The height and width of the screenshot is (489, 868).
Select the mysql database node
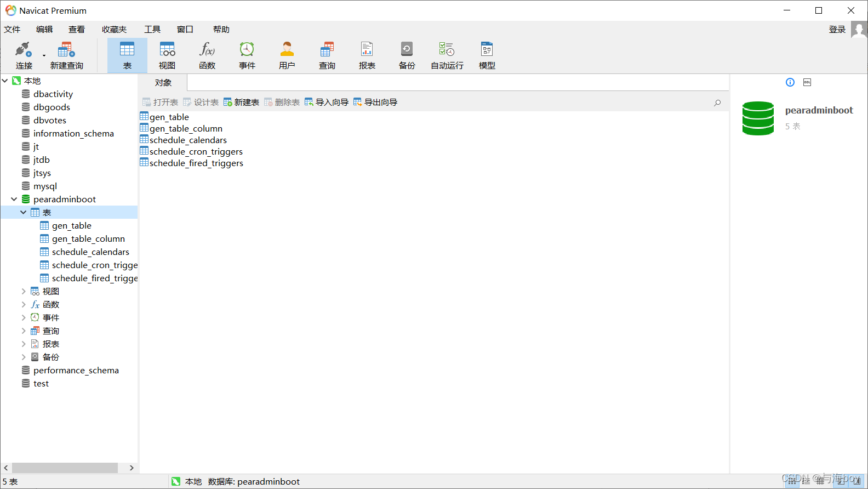45,186
